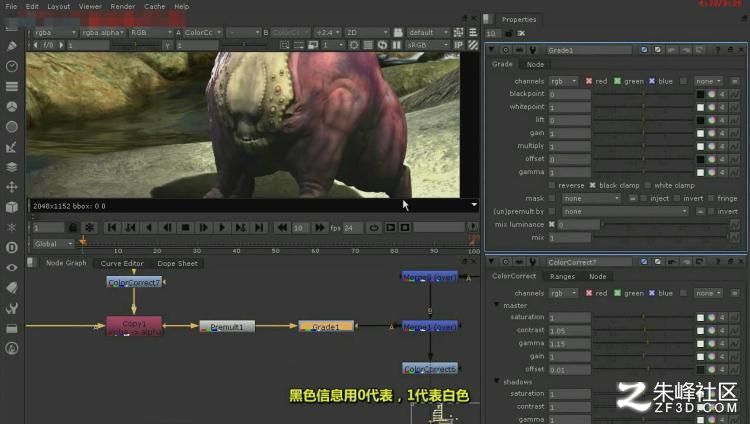This screenshot has width=750, height=424.
Task: Open the Global frame range dropdown
Action: (x=53, y=244)
